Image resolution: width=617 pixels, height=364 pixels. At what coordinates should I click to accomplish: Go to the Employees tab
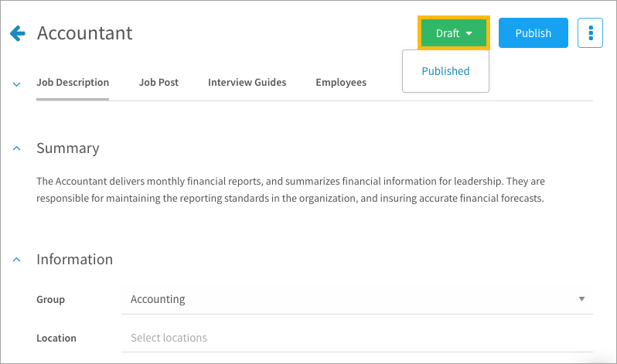pos(341,82)
